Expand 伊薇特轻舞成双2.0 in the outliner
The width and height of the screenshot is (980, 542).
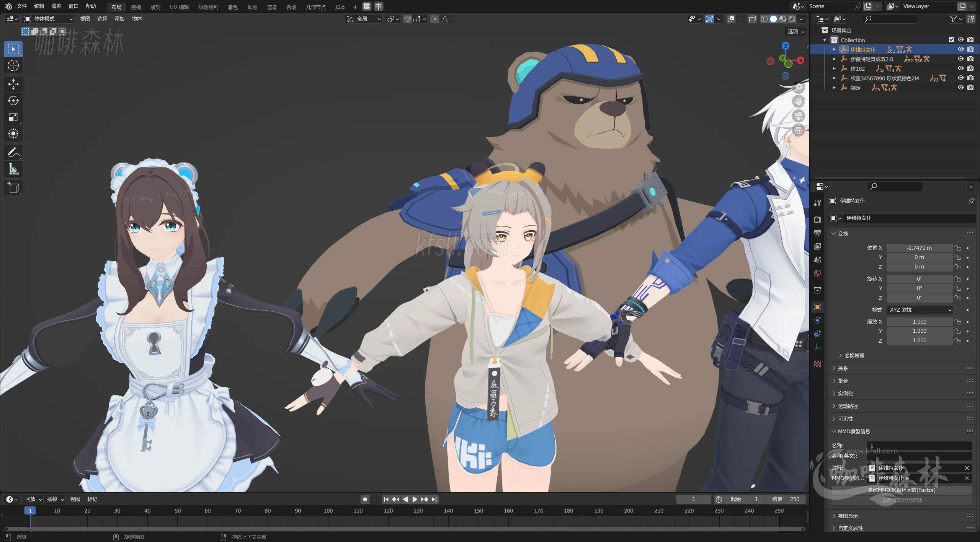point(834,59)
